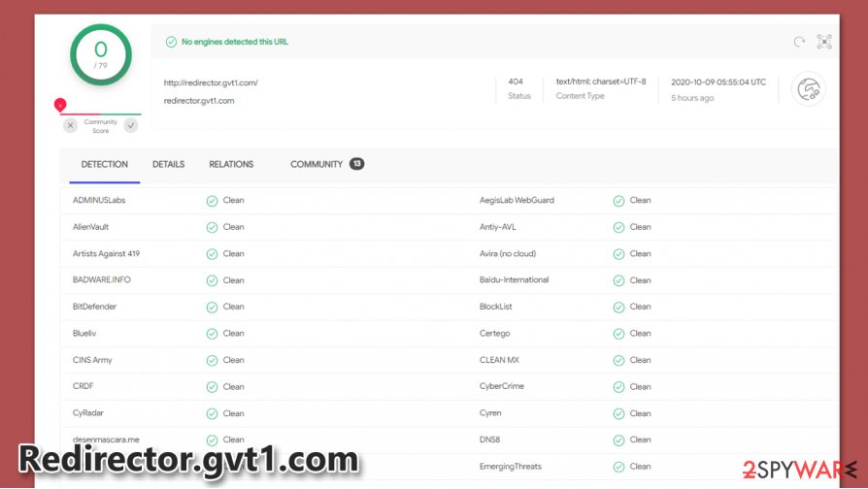This screenshot has height=489, width=868.
Task: Select the Cyren engine name
Action: point(490,412)
